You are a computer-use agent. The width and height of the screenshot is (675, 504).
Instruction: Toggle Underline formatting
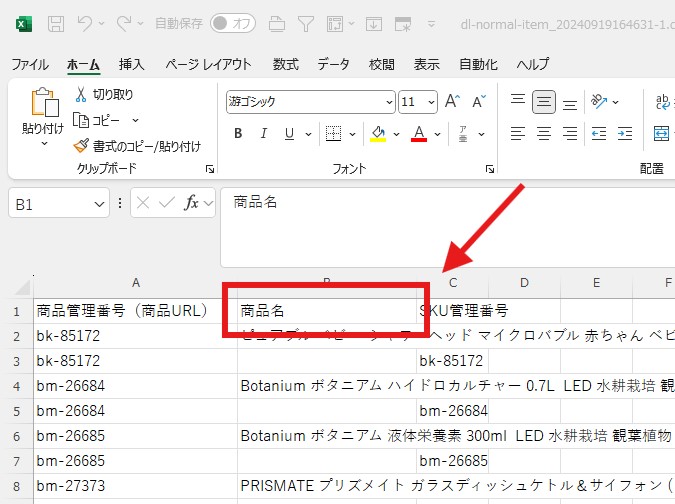[x=290, y=134]
